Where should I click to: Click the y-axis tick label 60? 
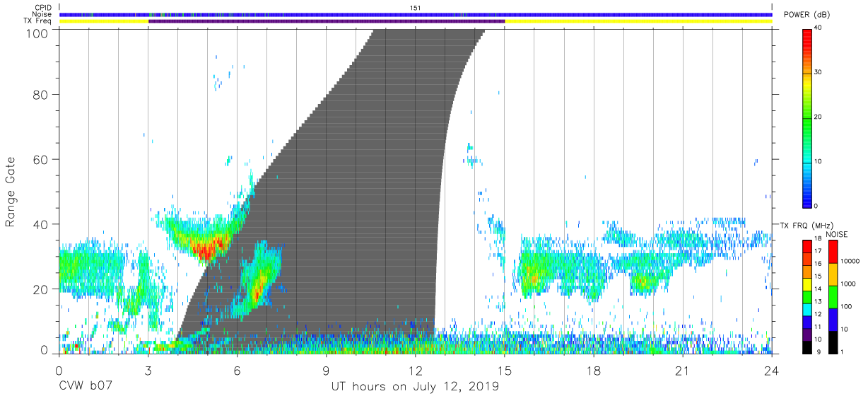point(40,160)
